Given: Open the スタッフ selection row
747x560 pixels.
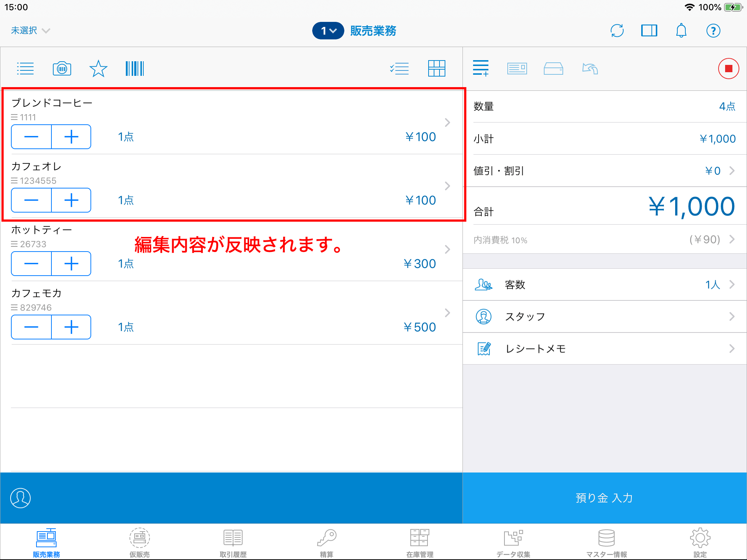Looking at the screenshot, I should pyautogui.click(x=604, y=316).
